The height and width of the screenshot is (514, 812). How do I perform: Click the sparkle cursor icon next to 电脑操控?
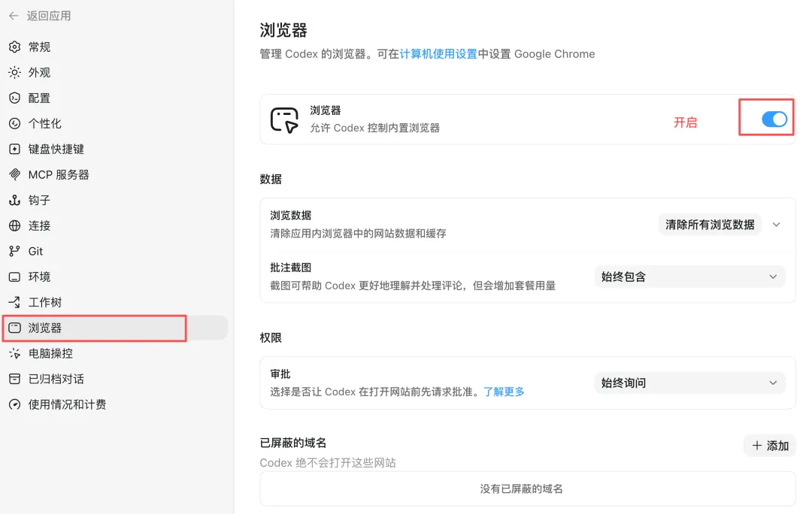14,353
